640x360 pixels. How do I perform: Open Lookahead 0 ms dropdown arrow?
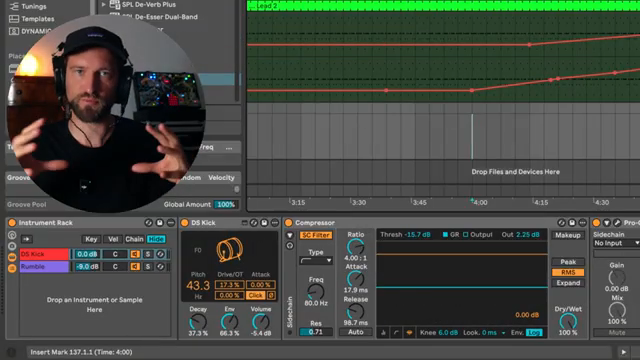pyautogui.click(x=503, y=333)
